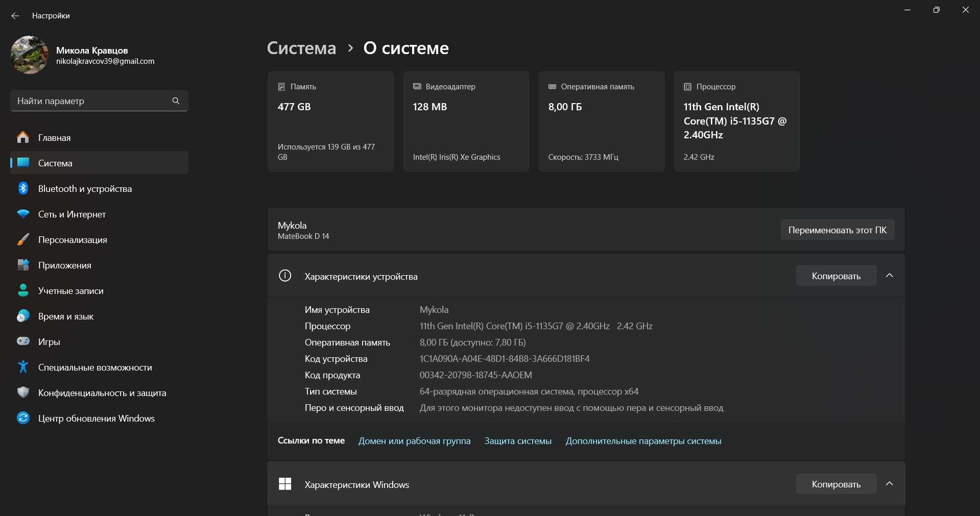Collapse the Характеристики устройства section
The image size is (980, 516).
(x=889, y=276)
